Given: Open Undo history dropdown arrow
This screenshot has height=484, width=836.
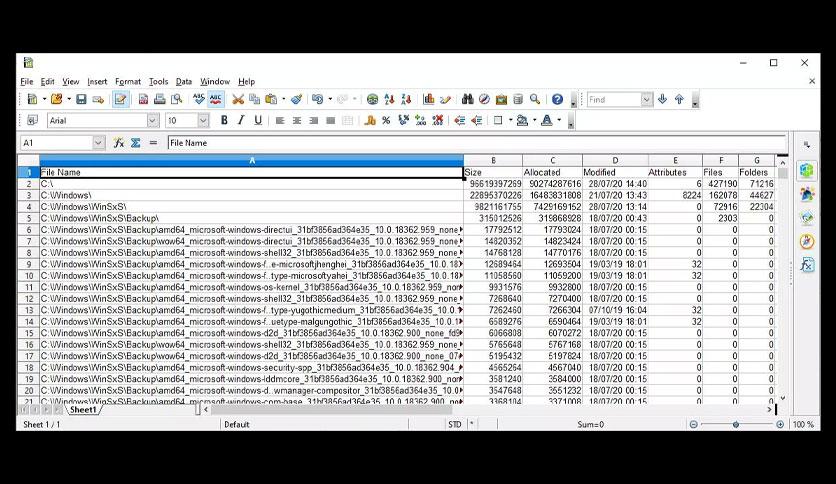Looking at the screenshot, I should [330, 99].
